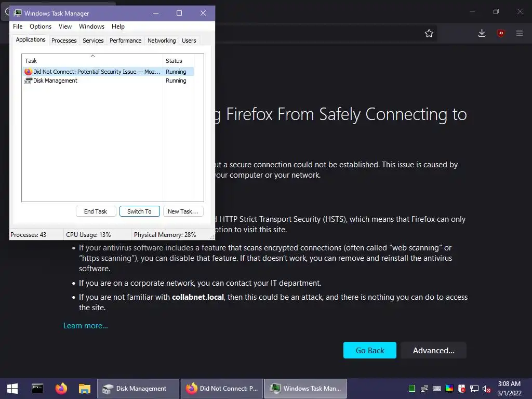This screenshot has width=532, height=399.
Task: Open the Windows Start menu
Action: tap(12, 389)
